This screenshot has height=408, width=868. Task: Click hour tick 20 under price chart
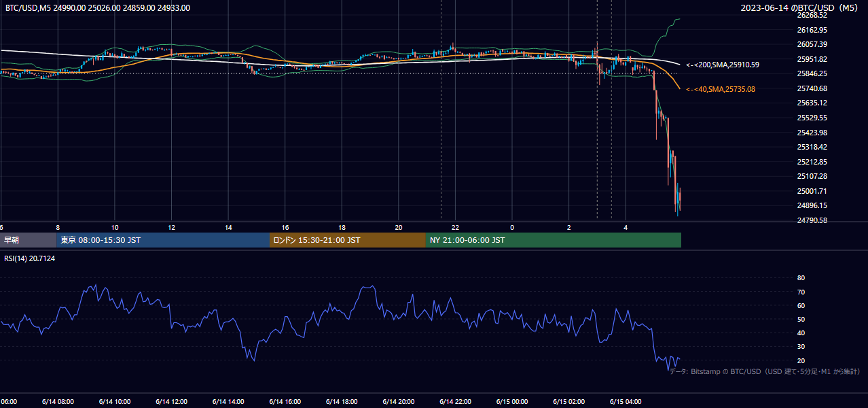(399, 228)
